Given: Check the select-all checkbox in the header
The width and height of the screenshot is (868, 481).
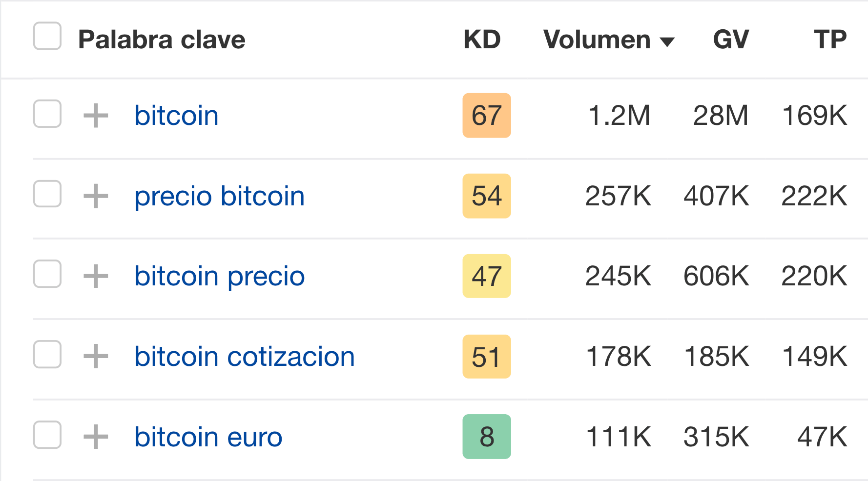Looking at the screenshot, I should pos(46,36).
